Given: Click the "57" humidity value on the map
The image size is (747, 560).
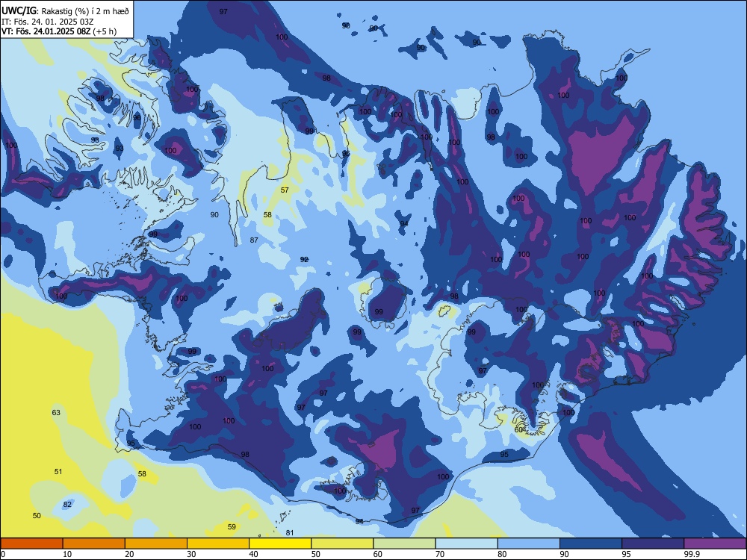Looking at the screenshot, I should (285, 190).
